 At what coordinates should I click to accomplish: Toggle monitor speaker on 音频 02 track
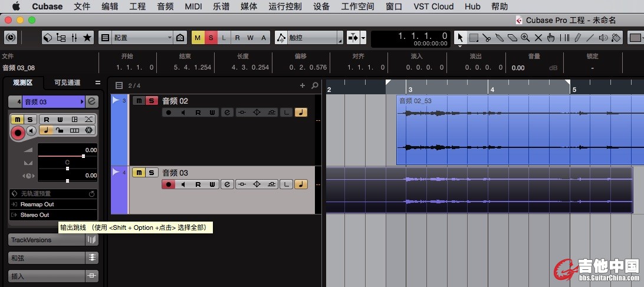(x=183, y=112)
